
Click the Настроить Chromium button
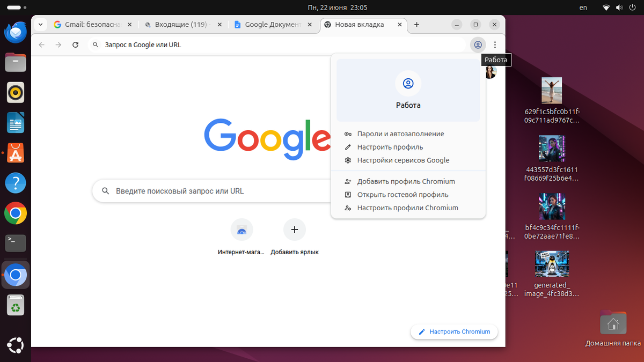click(454, 332)
